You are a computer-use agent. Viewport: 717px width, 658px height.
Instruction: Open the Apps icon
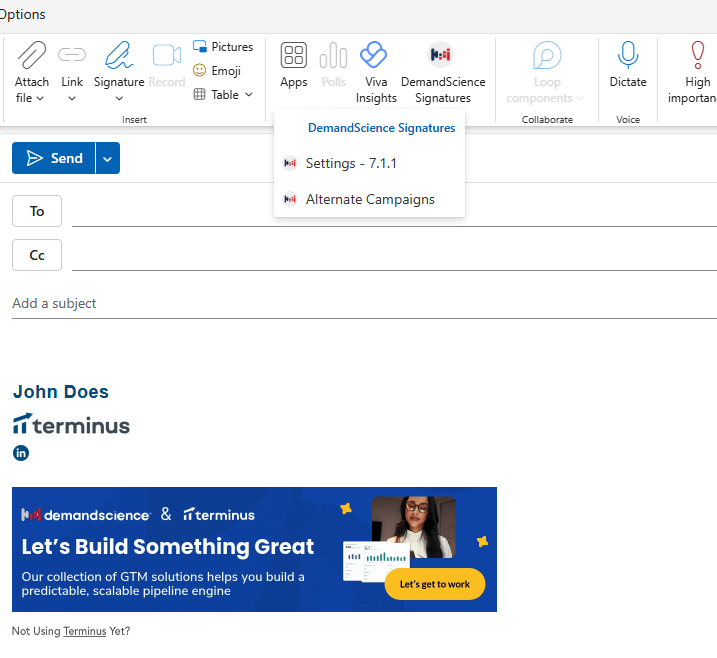pyautogui.click(x=294, y=55)
